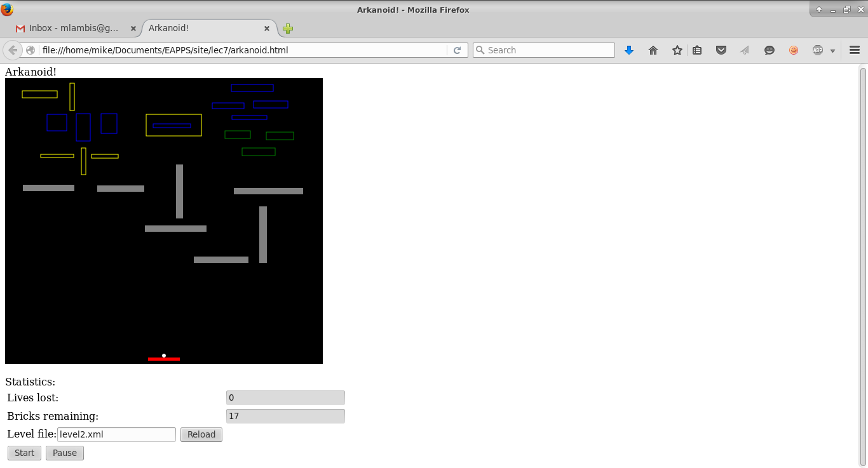Click the 'Level file:' label
Image resolution: width=868 pixels, height=468 pixels.
point(32,434)
